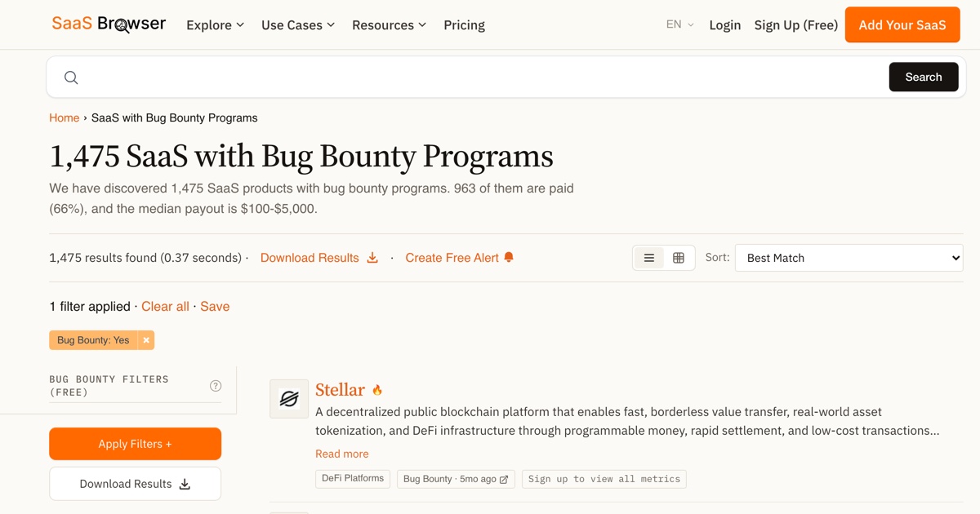Click download icon beside Download Results link
980x514 pixels.
(372, 258)
